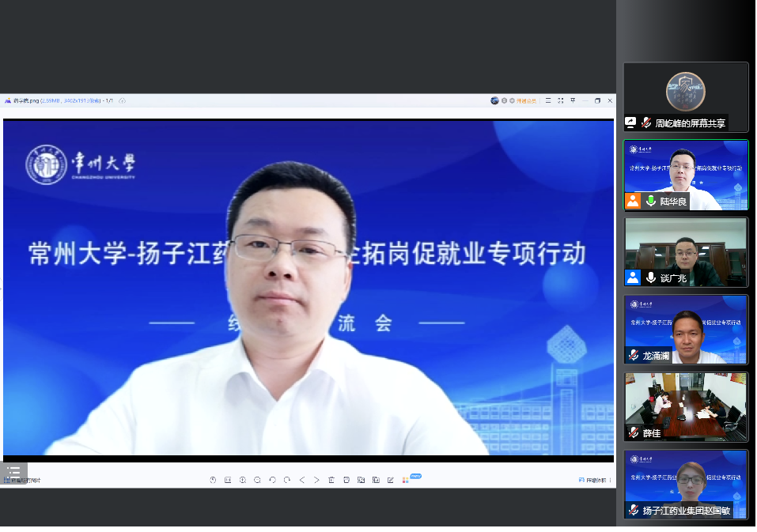This screenshot has width=757, height=532.
Task: Zoom in on the image
Action: tap(243, 480)
